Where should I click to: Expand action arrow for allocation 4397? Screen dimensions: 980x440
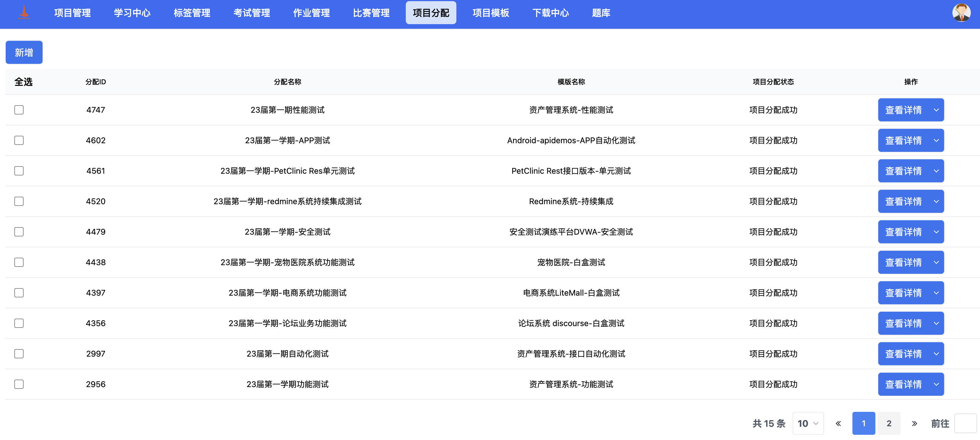point(936,293)
